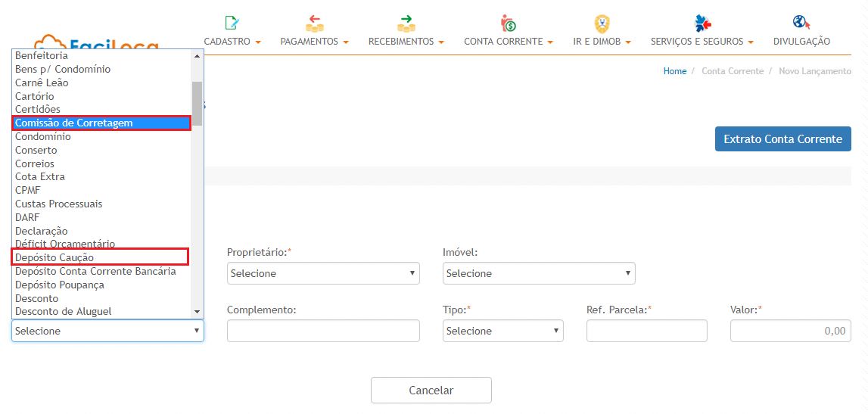Select Comissão de Corretagem from the list
Viewport: 868px width, 414px height.
point(101,123)
